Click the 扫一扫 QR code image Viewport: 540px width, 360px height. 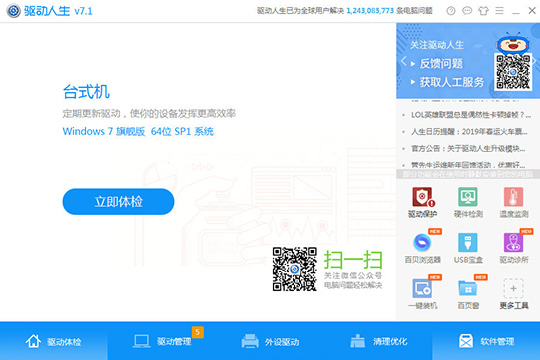click(294, 269)
